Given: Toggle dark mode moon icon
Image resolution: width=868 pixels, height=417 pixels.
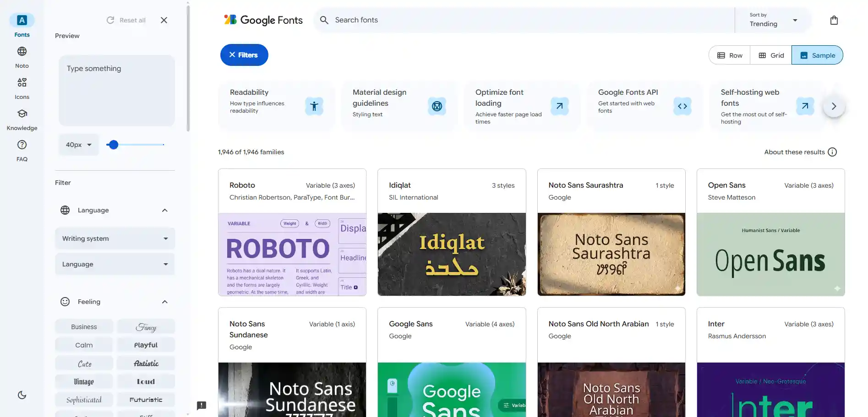Looking at the screenshot, I should 22,395.
